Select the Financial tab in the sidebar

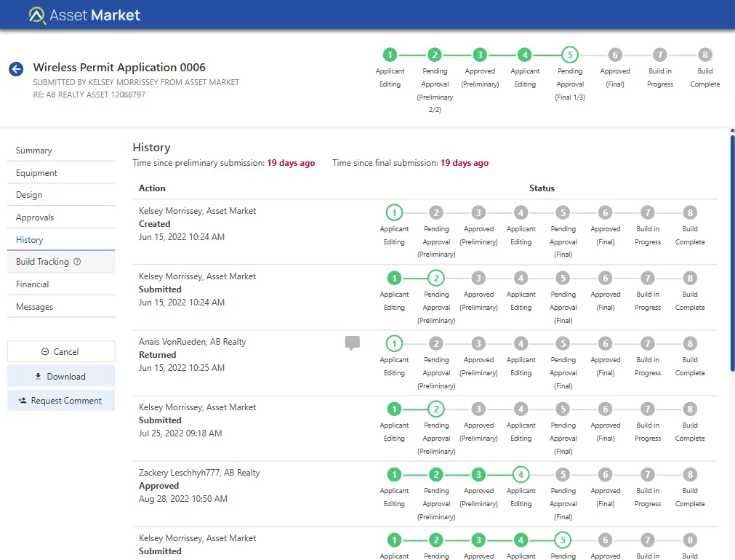click(33, 284)
